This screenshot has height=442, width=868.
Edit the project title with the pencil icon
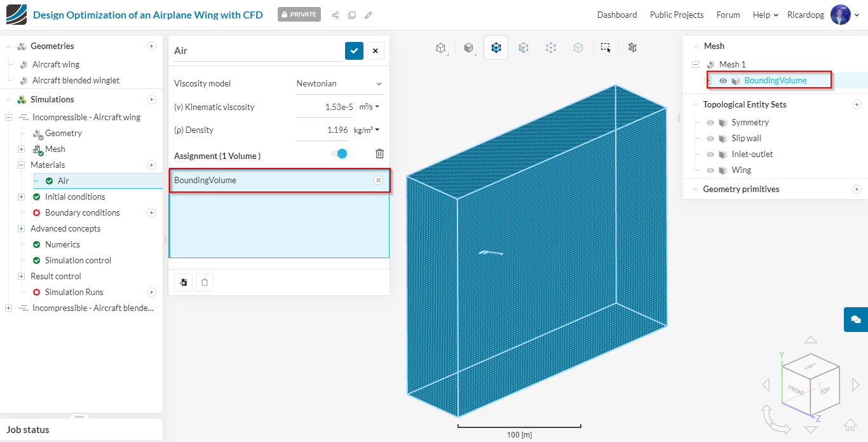[x=369, y=15]
